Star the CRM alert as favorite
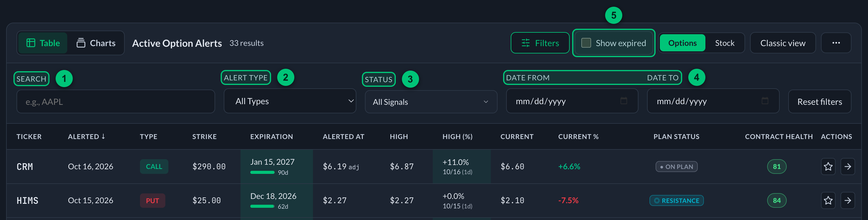 tap(828, 167)
